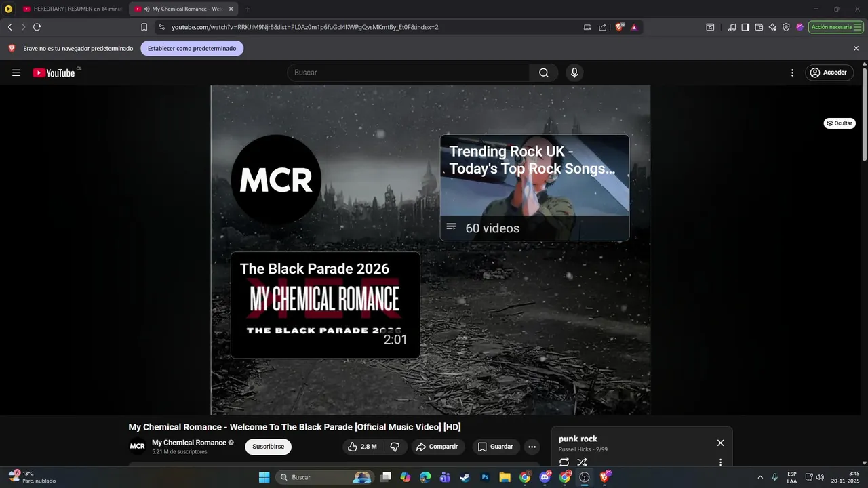Go to the YouTube home logo
868x488 pixels.
pos(54,73)
